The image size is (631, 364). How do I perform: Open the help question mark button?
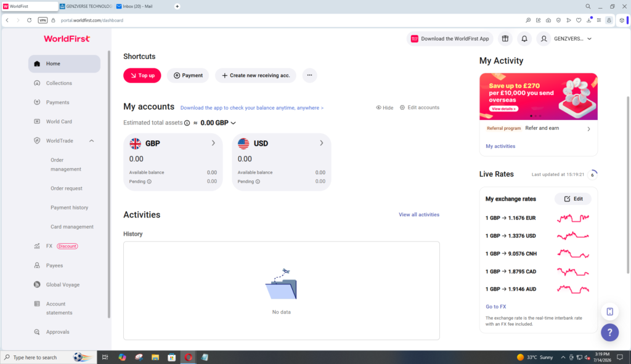(609, 333)
